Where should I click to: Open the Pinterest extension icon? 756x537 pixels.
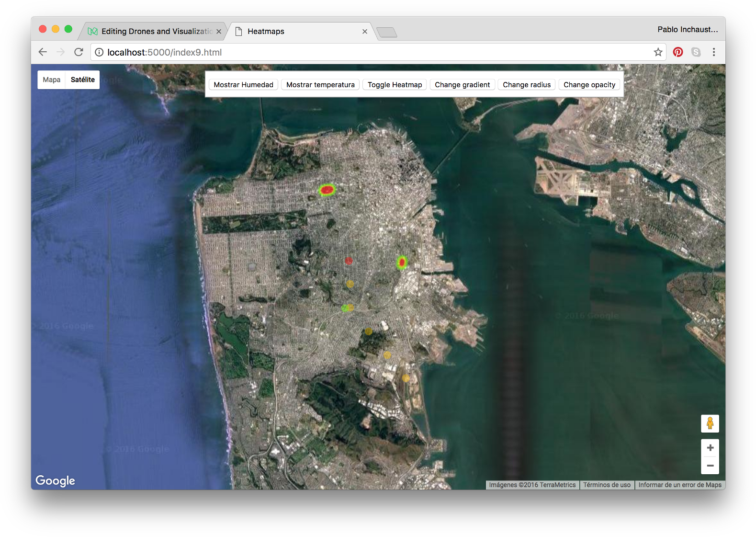[x=677, y=52]
